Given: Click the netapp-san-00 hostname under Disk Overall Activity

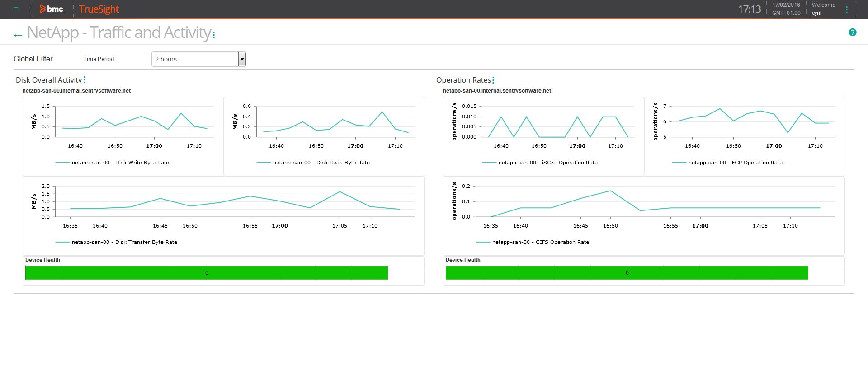Looking at the screenshot, I should pos(76,91).
